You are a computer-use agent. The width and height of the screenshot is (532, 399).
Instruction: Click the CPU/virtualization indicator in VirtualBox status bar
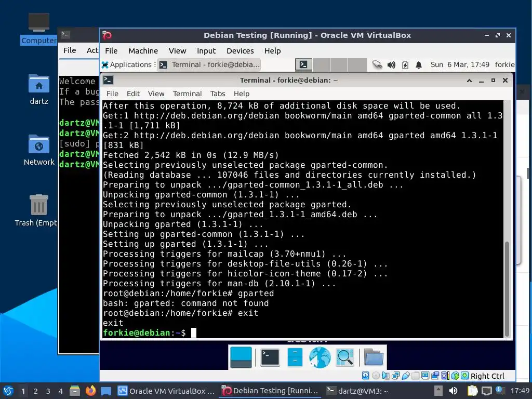point(445,376)
